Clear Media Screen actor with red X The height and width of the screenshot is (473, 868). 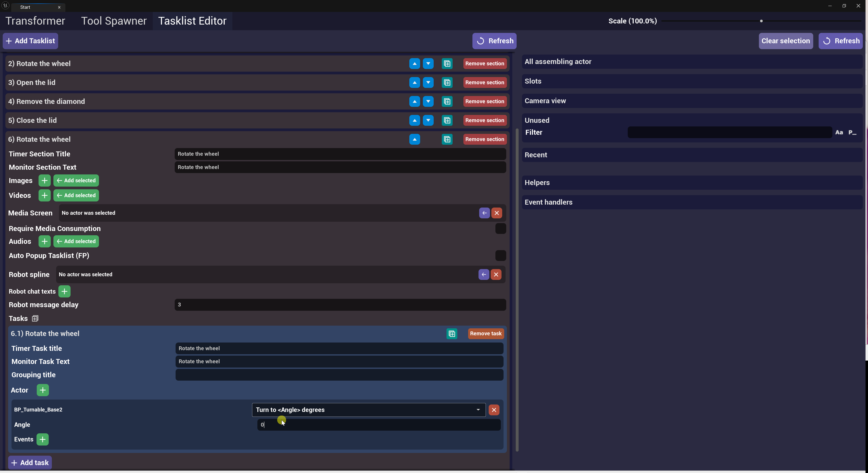(496, 213)
